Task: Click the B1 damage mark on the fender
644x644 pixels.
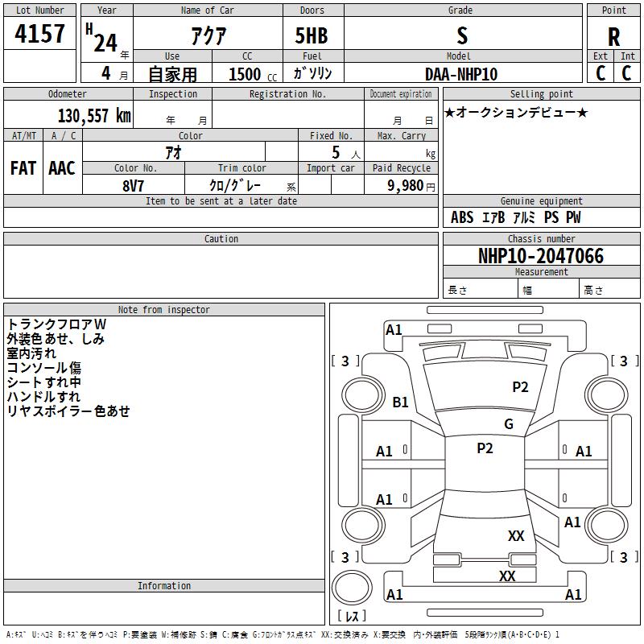Action: pyautogui.click(x=400, y=402)
